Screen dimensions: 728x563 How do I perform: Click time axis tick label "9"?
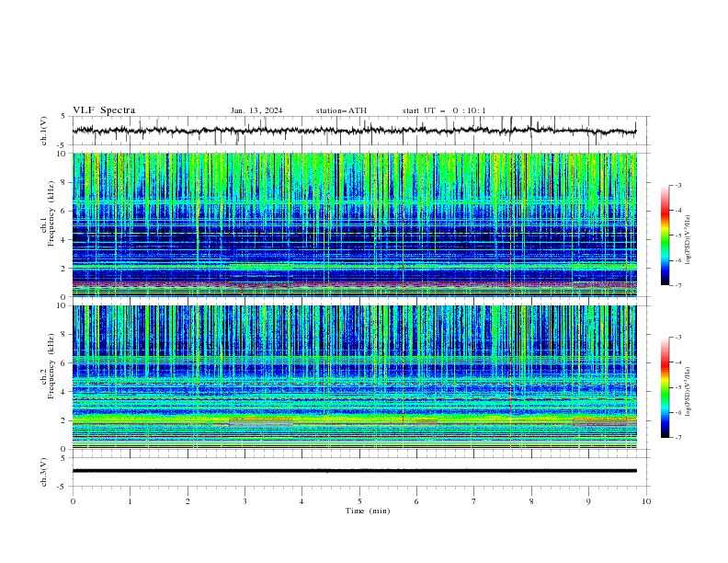point(588,501)
